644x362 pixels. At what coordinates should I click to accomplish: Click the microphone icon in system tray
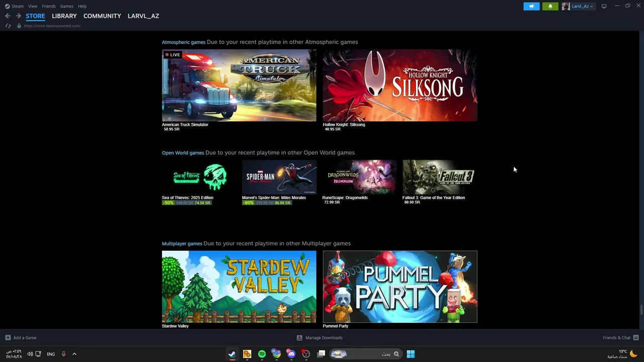pos(63,354)
